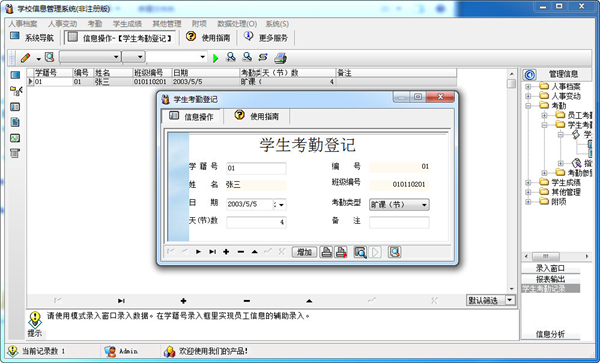Click the up triangle edit icon in the dialog
Image resolution: width=600 pixels, height=363 pixels.
click(254, 252)
